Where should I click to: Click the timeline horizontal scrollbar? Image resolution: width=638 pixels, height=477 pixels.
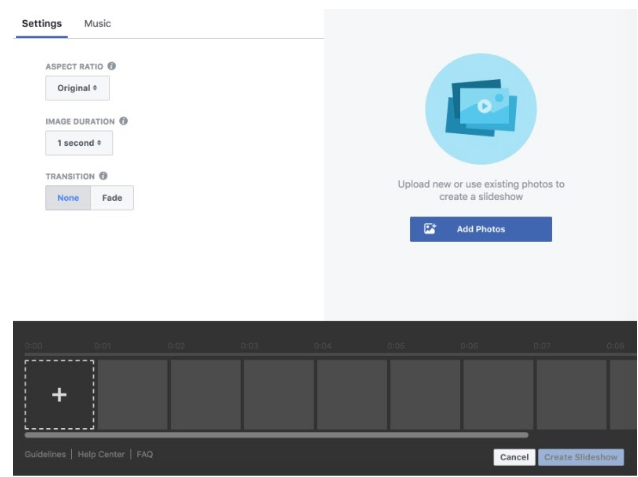click(x=276, y=435)
